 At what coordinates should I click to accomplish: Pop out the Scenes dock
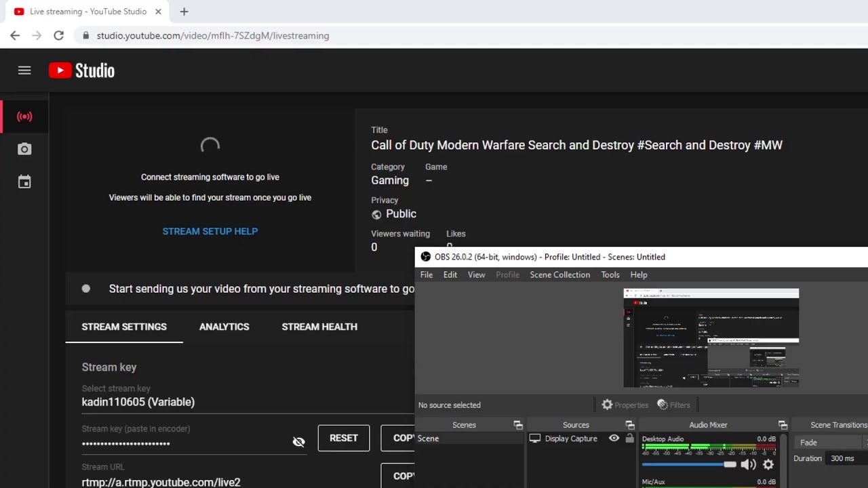518,425
